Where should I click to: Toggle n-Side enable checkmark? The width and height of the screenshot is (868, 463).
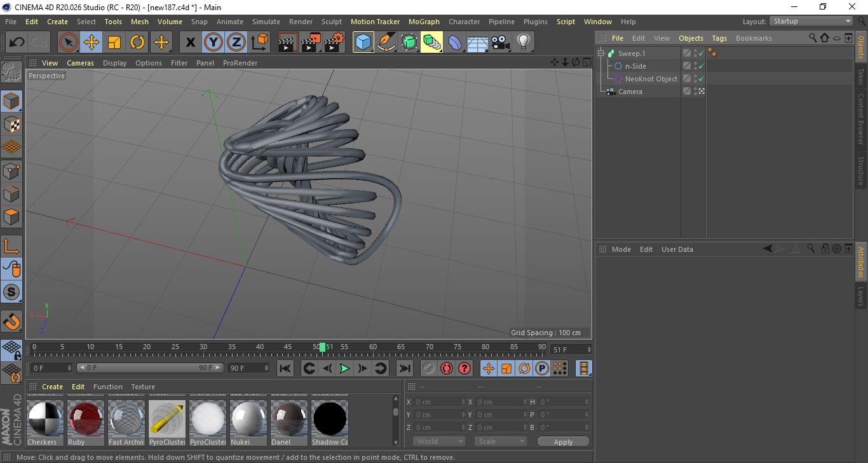tap(701, 66)
